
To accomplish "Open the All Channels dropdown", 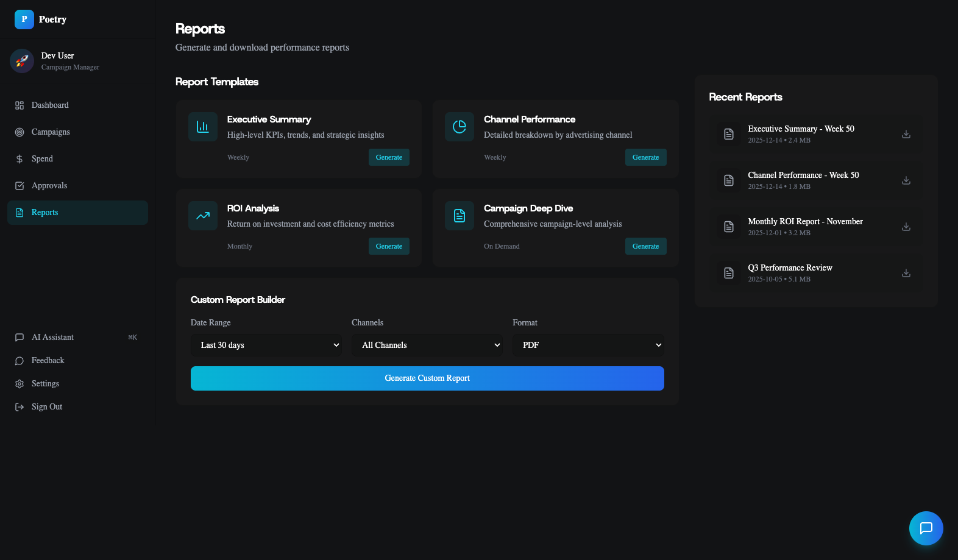I will [x=427, y=345].
